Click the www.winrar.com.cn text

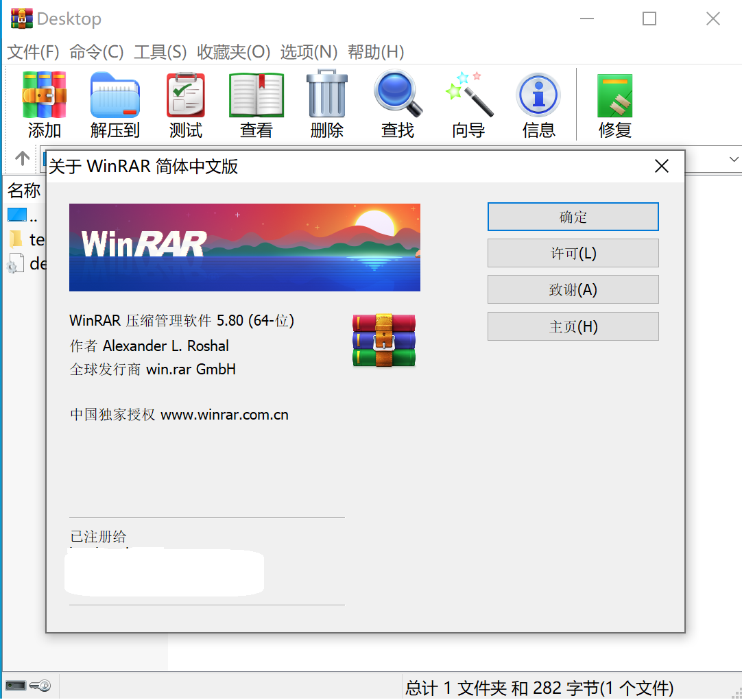pos(224,415)
